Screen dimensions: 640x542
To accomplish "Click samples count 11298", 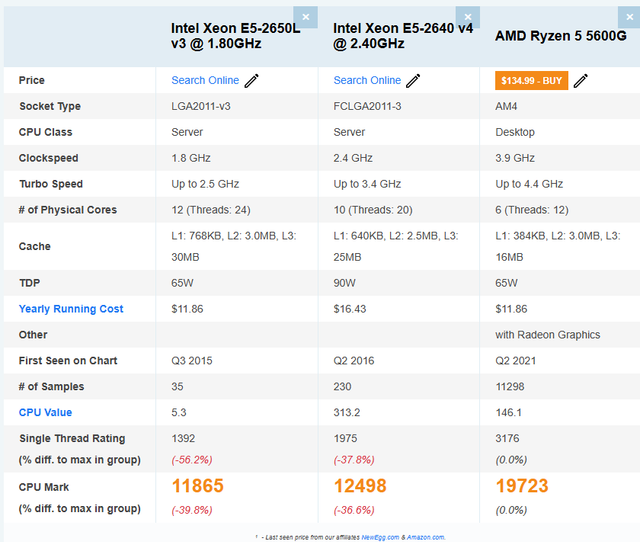I will tap(510, 387).
